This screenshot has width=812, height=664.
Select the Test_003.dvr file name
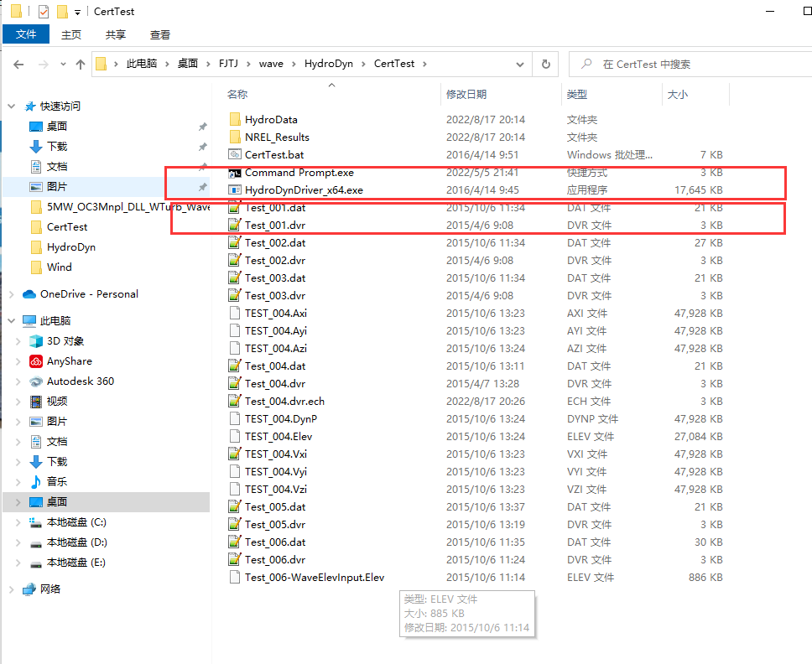point(275,295)
